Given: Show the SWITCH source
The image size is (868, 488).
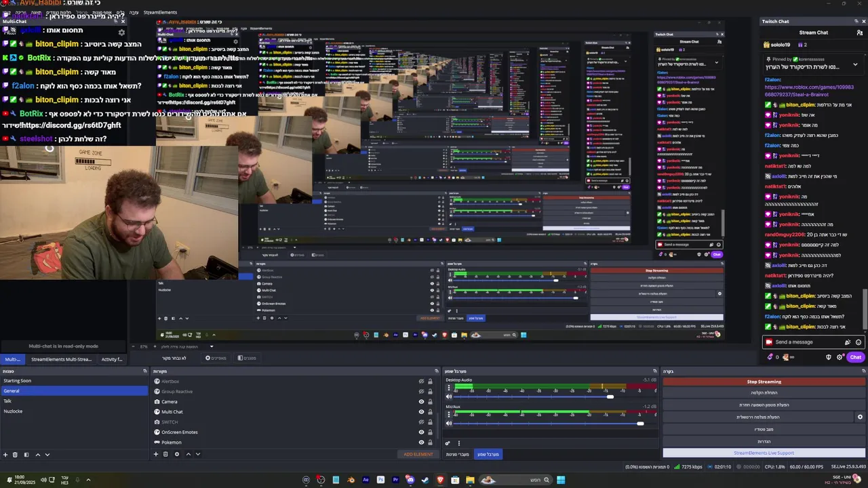Looking at the screenshot, I should [x=421, y=422].
